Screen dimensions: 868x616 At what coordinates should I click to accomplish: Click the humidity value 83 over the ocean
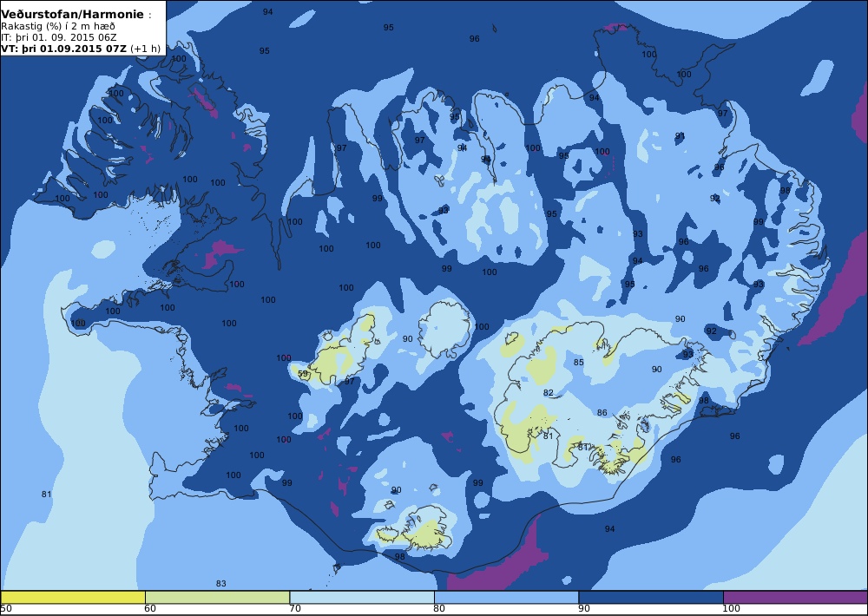[x=220, y=583]
